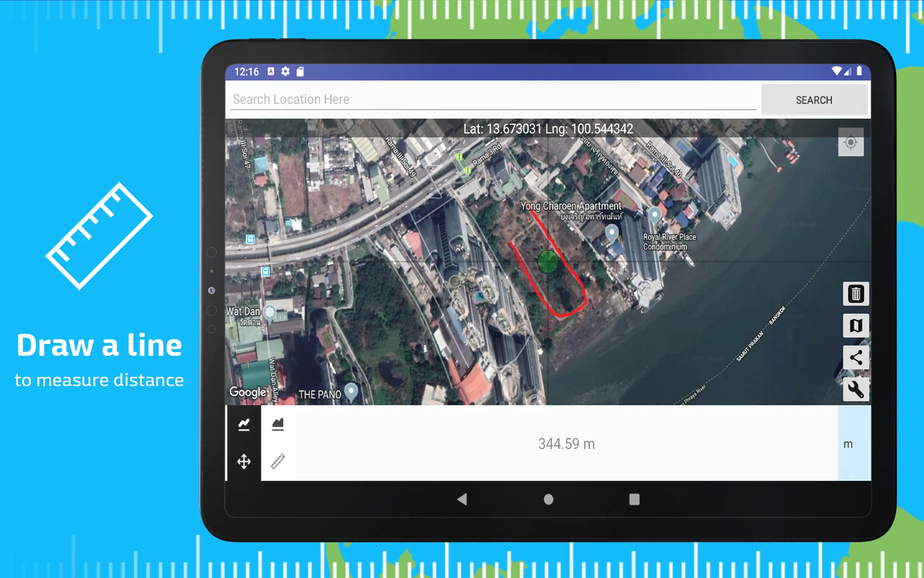Click Royal River Place Condominium label
The height and width of the screenshot is (578, 924).
coord(669,242)
